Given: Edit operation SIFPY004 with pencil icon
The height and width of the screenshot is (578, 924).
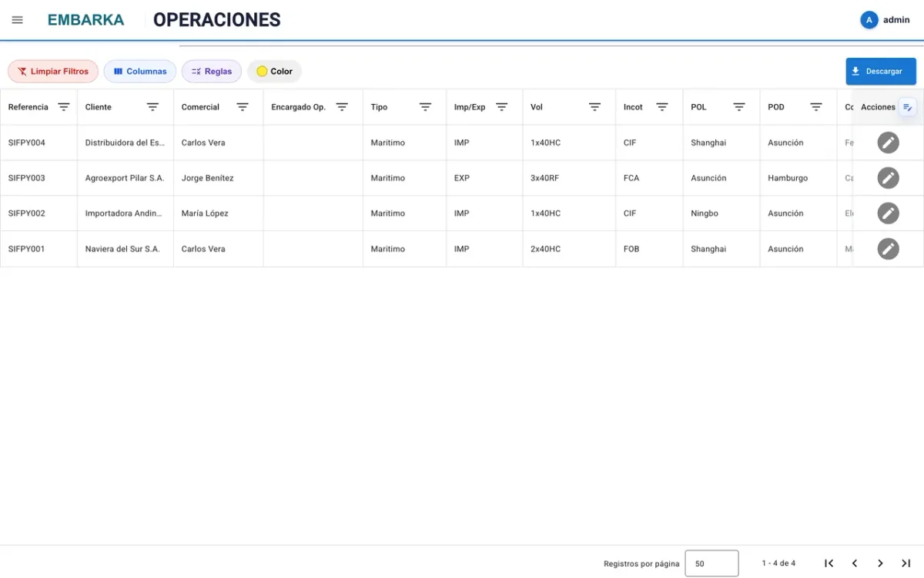Looking at the screenshot, I should click(889, 143).
